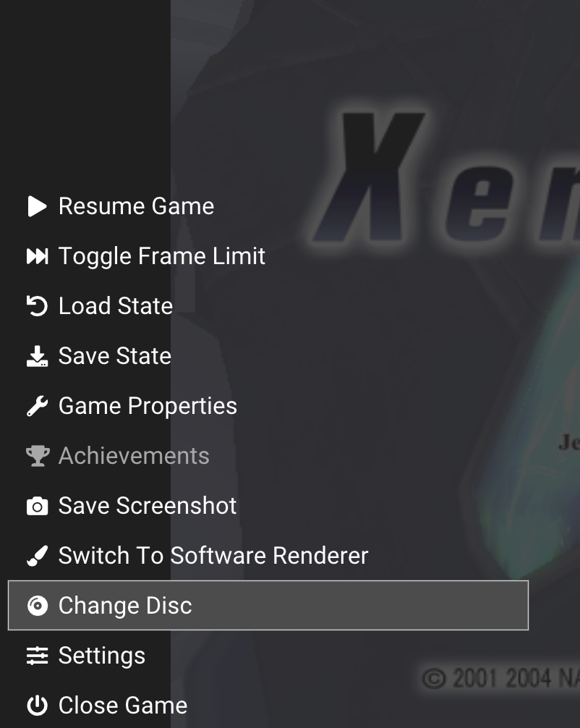Click the paintbrush icon for Software Renderer

37,556
